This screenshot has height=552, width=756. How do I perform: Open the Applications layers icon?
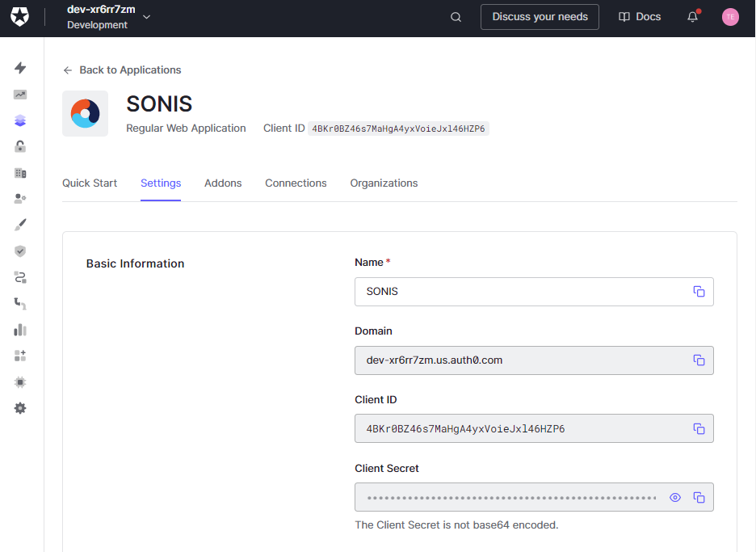20,120
